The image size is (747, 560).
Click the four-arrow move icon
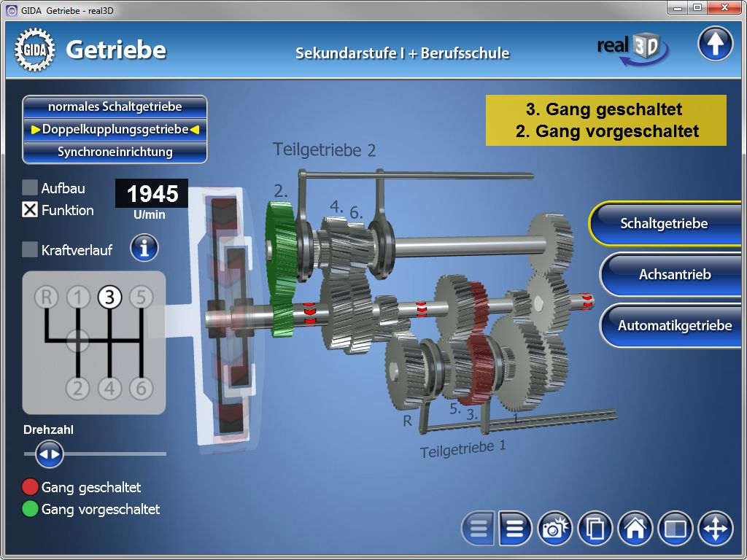[715, 529]
